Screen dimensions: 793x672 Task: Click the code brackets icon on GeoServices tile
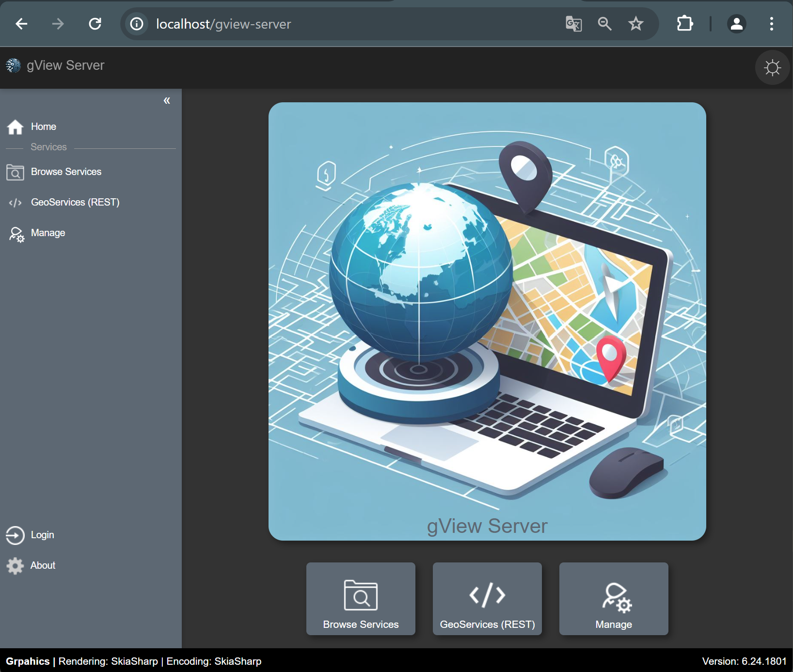point(487,595)
